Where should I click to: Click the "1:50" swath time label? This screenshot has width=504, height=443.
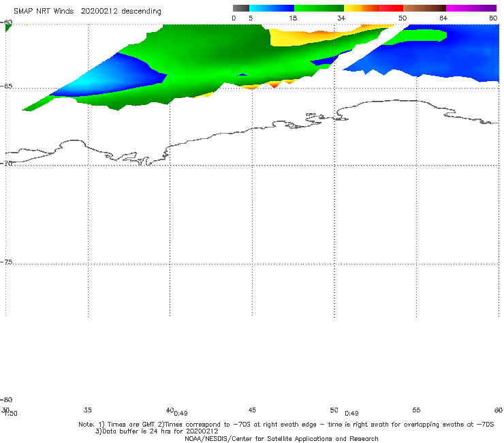[x=11, y=414]
